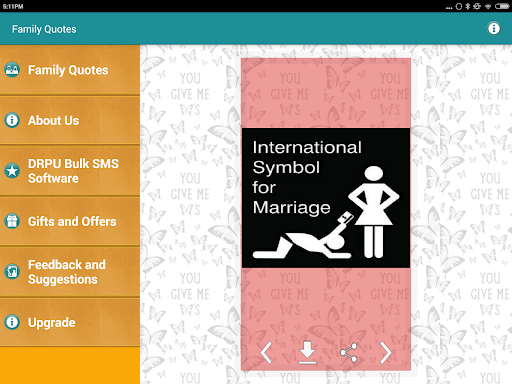Go to the previous quote with left arrow

click(x=266, y=352)
